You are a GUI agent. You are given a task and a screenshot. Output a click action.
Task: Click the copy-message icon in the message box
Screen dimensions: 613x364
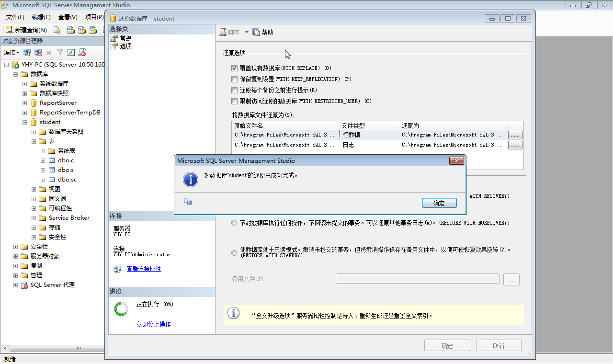(188, 202)
